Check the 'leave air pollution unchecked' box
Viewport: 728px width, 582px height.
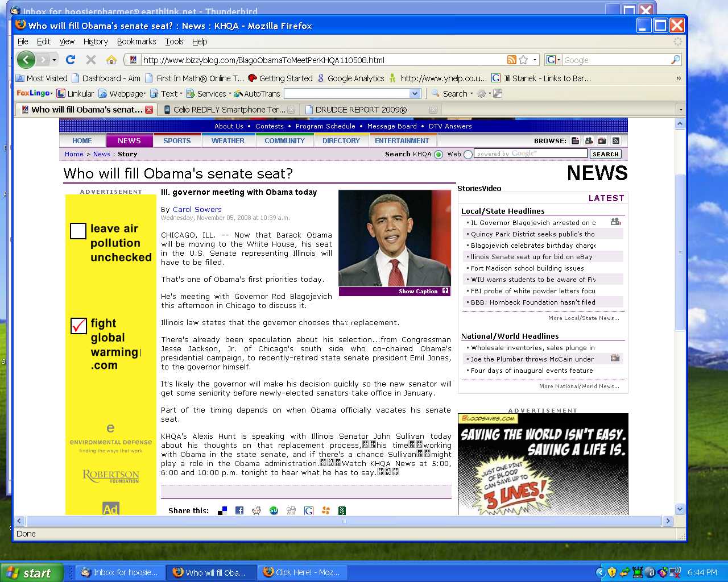78,231
